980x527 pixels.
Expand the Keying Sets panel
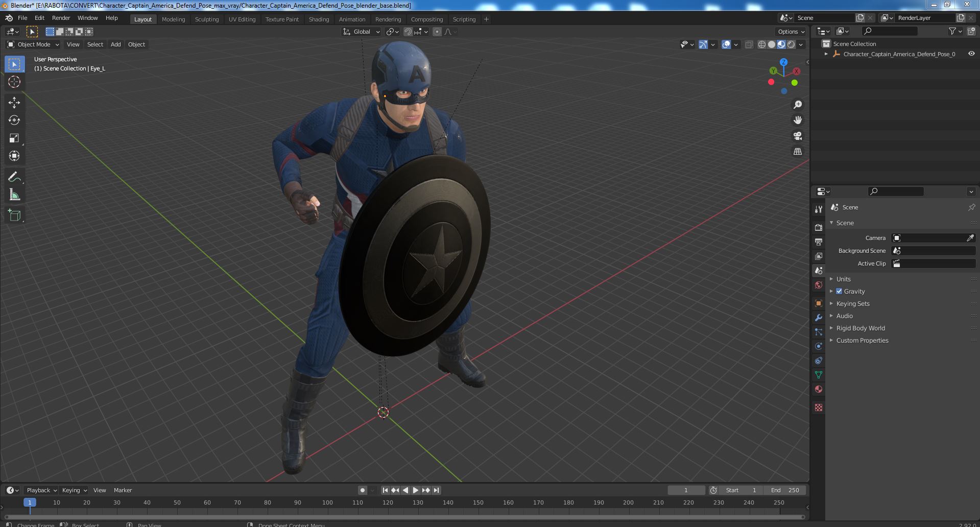pyautogui.click(x=852, y=303)
